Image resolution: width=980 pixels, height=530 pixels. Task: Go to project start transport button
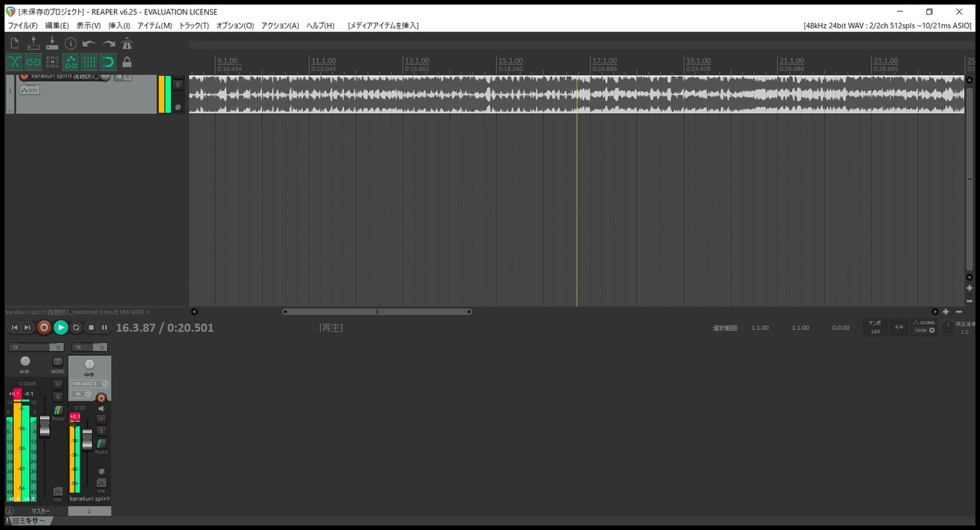[14, 328]
